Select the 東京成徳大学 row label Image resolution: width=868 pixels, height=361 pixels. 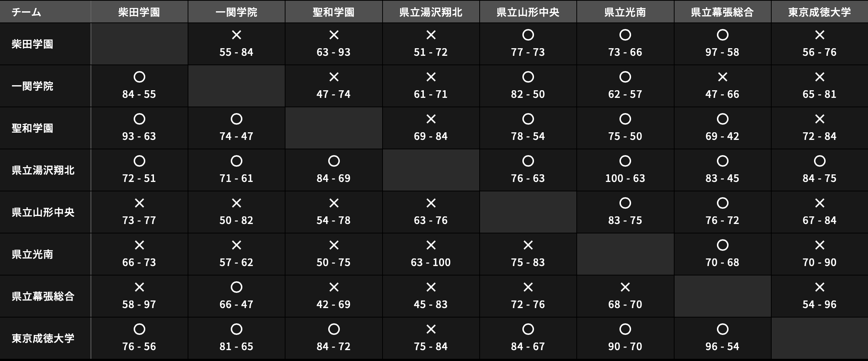(43, 338)
